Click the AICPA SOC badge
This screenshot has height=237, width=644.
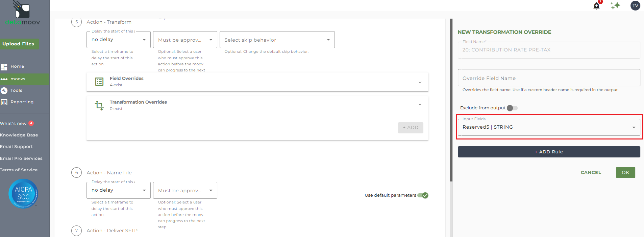click(23, 193)
